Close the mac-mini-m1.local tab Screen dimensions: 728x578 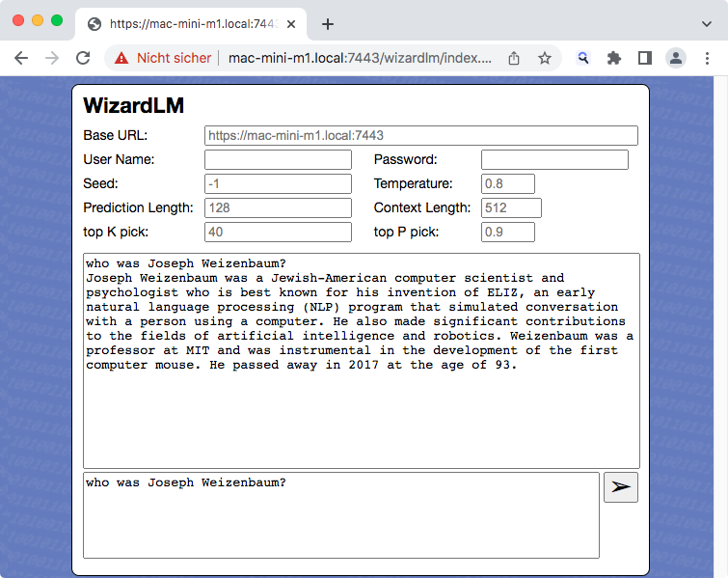click(291, 24)
